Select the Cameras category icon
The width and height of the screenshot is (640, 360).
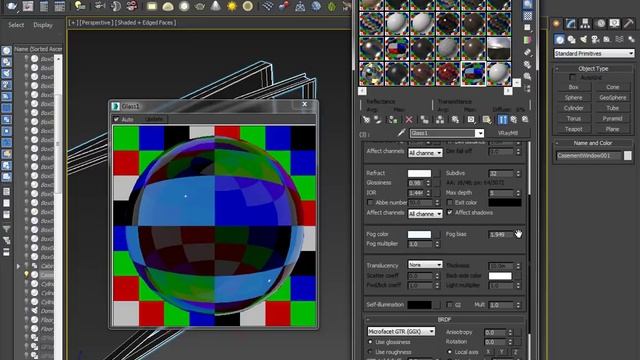click(x=596, y=39)
